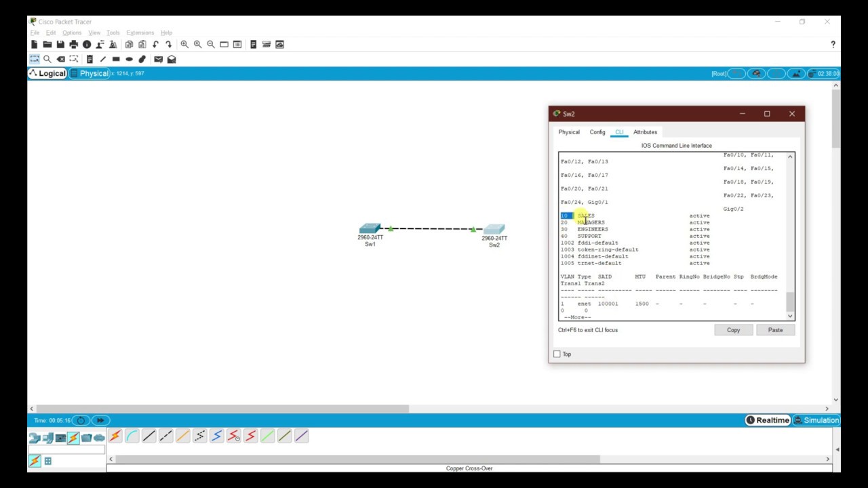Add a Simple PDU envelope
This screenshot has height=488, width=868.
(x=158, y=59)
